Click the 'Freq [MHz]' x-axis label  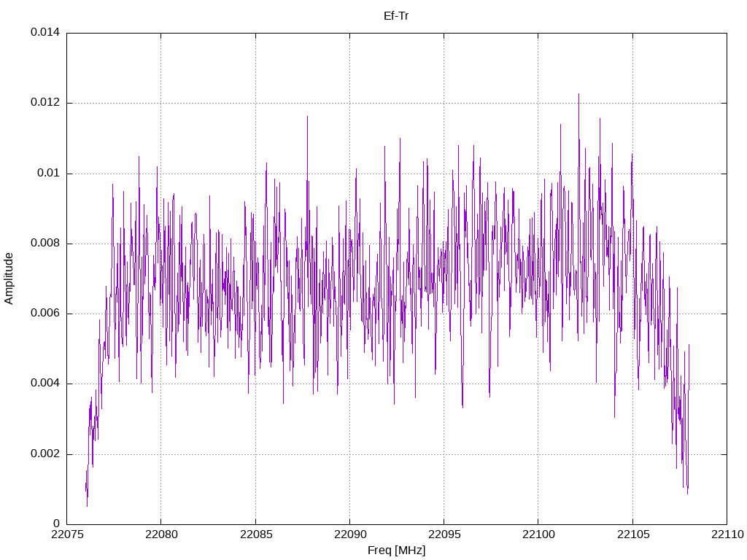(396, 551)
